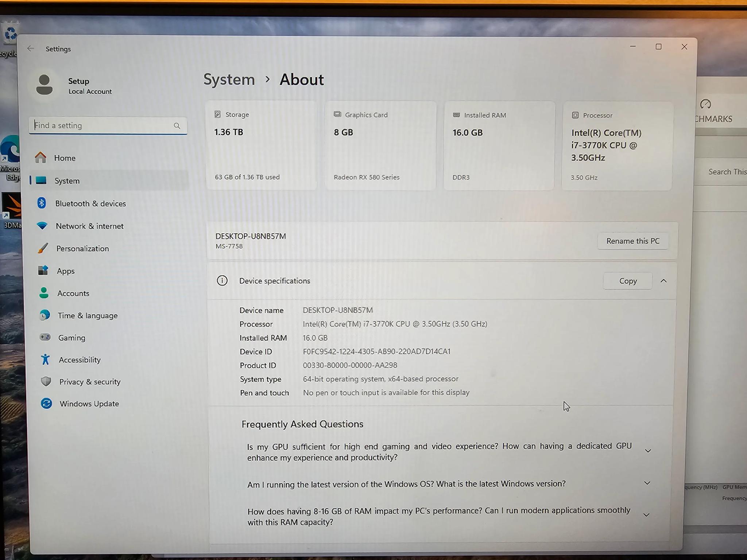747x560 pixels.
Task: Click the search magnifier icon
Action: pyautogui.click(x=177, y=126)
